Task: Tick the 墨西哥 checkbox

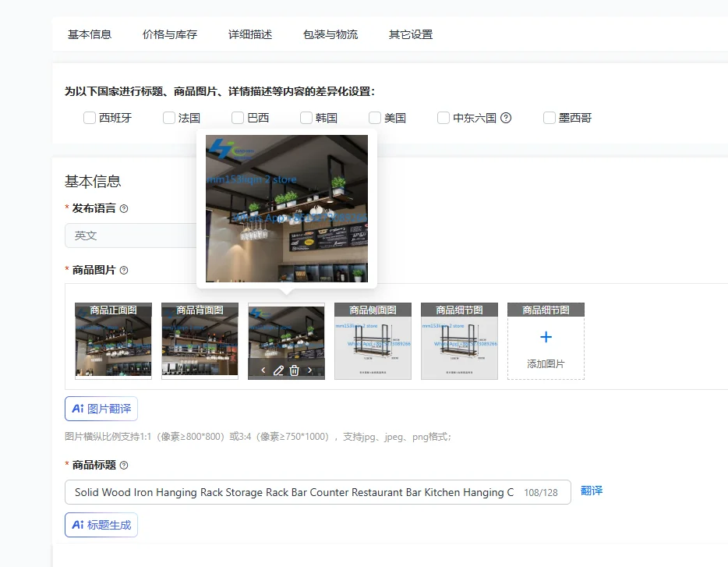Action: pyautogui.click(x=550, y=118)
